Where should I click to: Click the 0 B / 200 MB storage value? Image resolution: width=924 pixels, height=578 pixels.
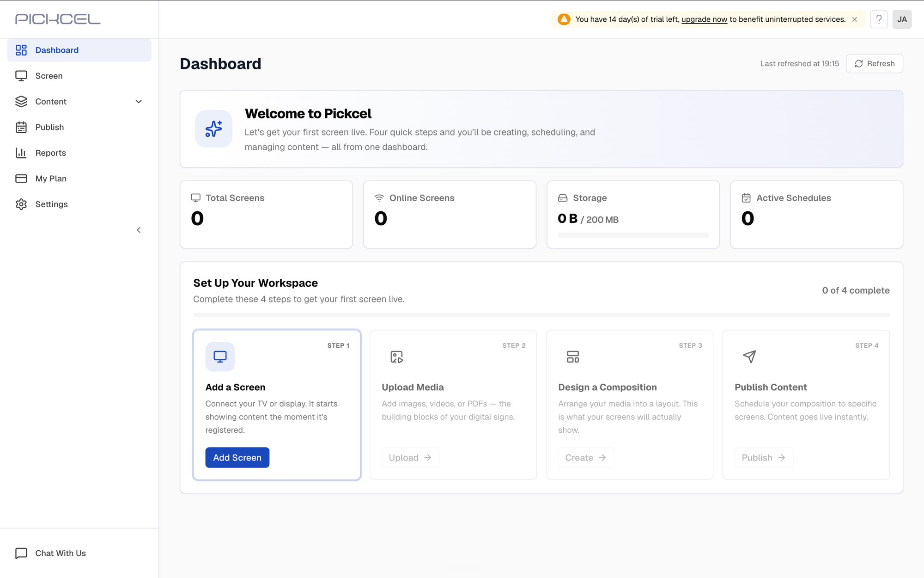point(588,219)
